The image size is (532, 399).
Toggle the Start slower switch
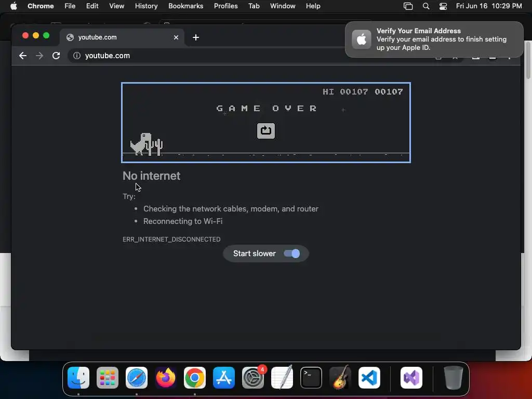[x=292, y=254]
